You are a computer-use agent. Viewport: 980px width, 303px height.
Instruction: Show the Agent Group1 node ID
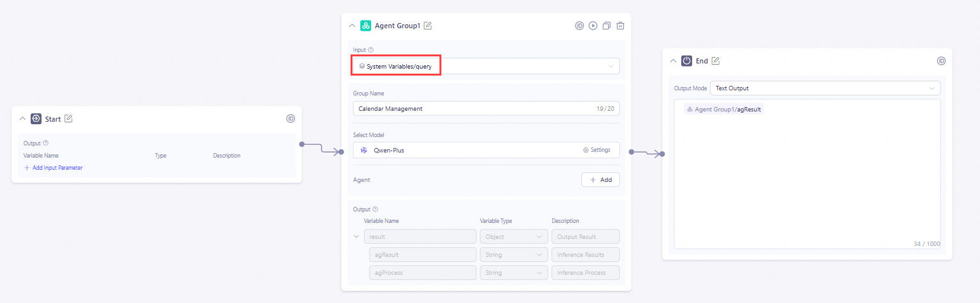coord(580,26)
